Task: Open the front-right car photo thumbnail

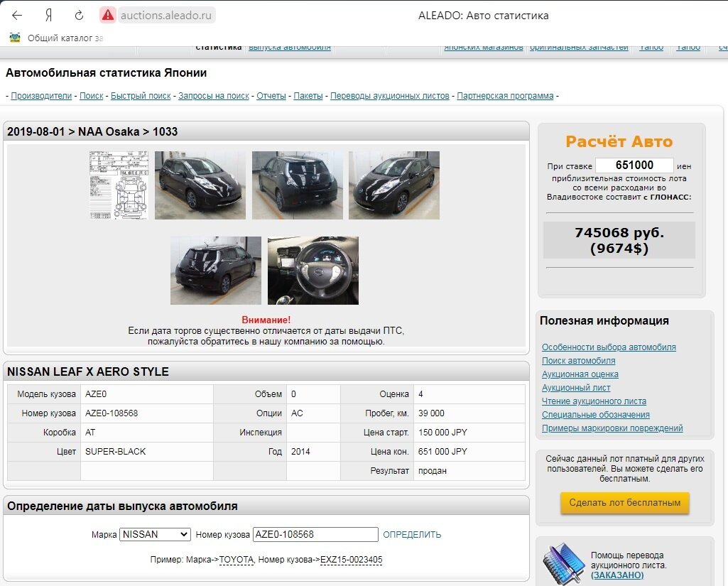Action: coord(394,185)
